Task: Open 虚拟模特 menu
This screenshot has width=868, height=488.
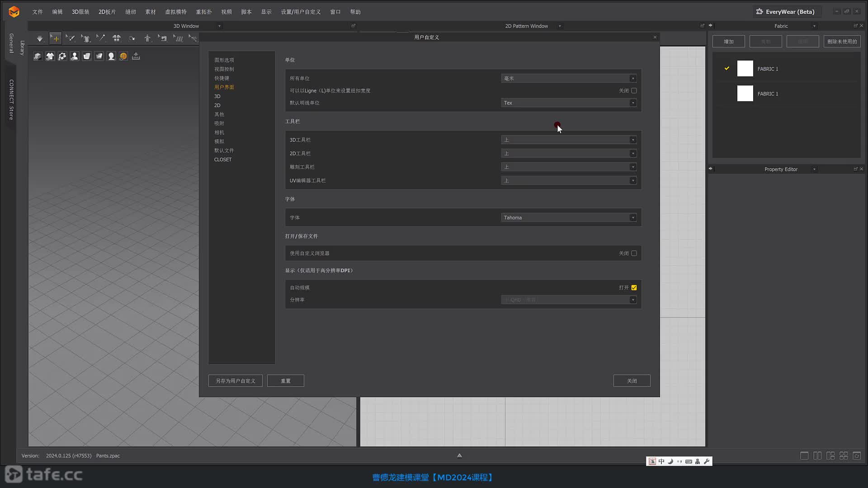Action: tap(176, 12)
